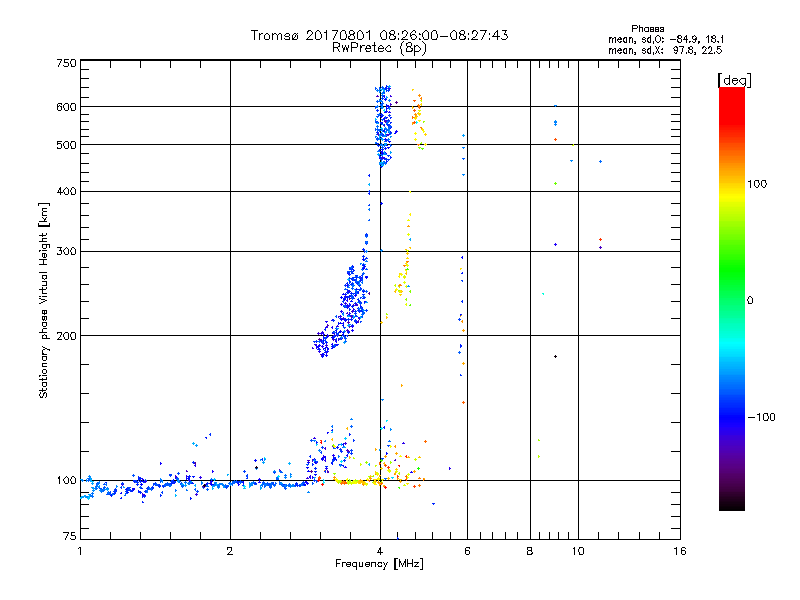This screenshot has height=600, width=800.
Task: Click the x-axis tick label "2"
Action: coord(230,551)
